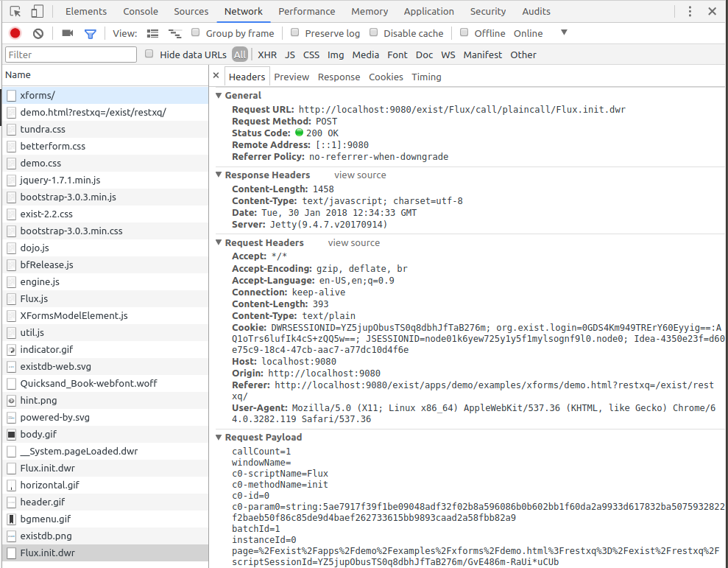The image size is (728, 568).
Task: Filter requests by Manifest type
Action: 482,55
